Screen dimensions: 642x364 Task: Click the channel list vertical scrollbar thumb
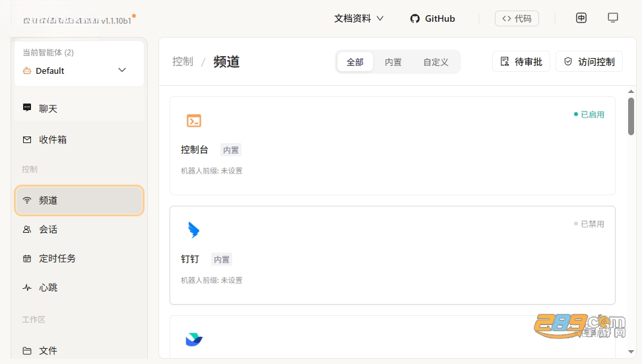[631, 116]
